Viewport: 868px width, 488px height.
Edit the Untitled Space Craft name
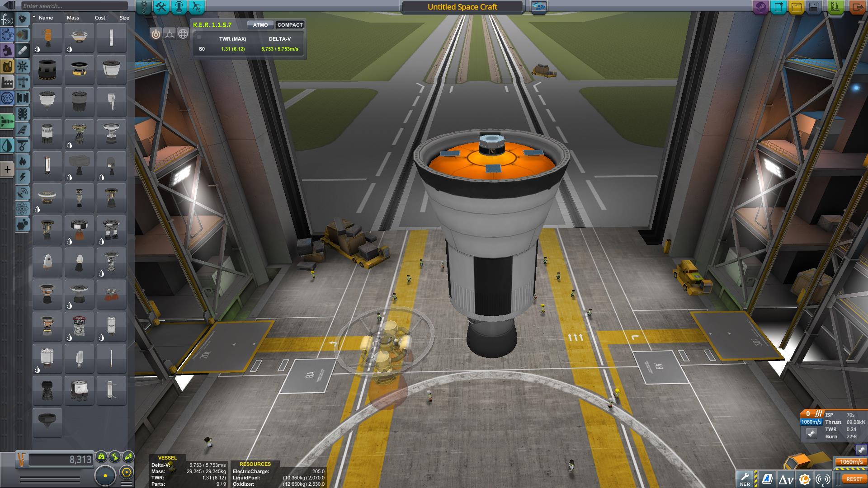[x=462, y=7]
